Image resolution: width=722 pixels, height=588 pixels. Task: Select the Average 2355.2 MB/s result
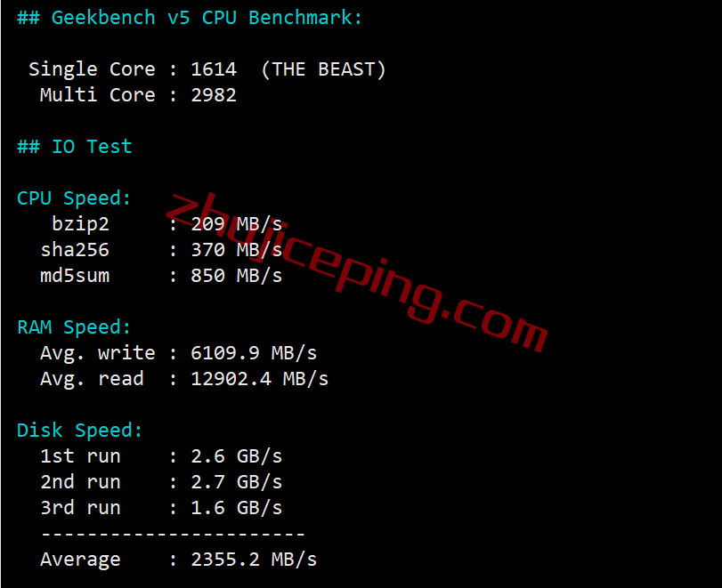pos(179,560)
